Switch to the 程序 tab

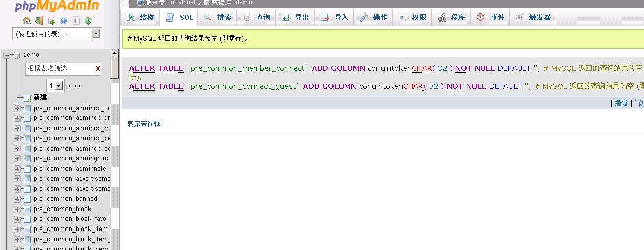[x=451, y=17]
